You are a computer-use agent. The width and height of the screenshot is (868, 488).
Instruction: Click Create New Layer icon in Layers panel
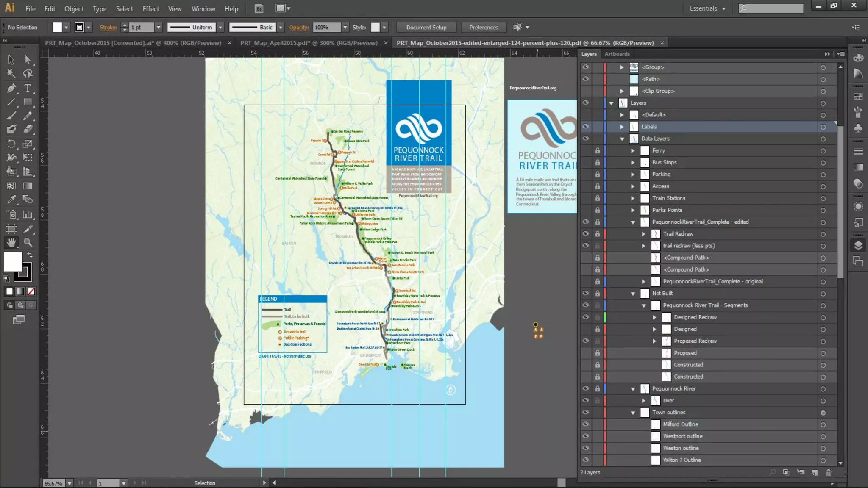click(815, 472)
